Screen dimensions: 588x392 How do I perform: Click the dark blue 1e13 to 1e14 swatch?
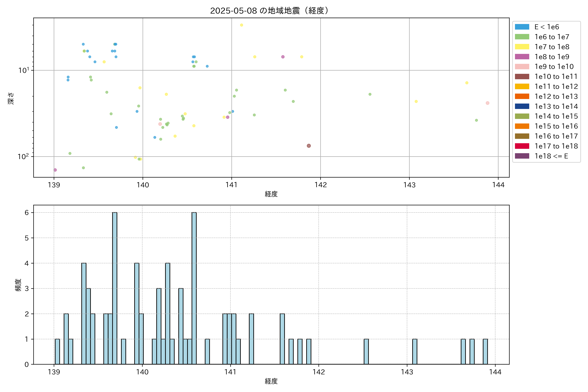[x=522, y=106]
